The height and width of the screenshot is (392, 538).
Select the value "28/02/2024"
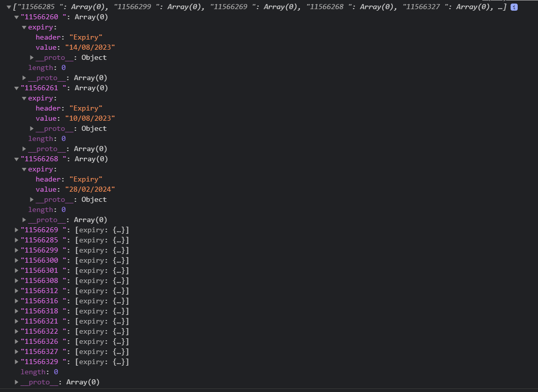point(90,189)
